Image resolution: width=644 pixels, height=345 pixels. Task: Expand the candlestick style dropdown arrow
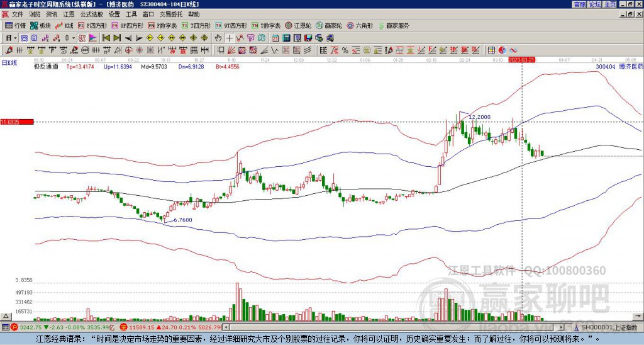click(x=74, y=38)
